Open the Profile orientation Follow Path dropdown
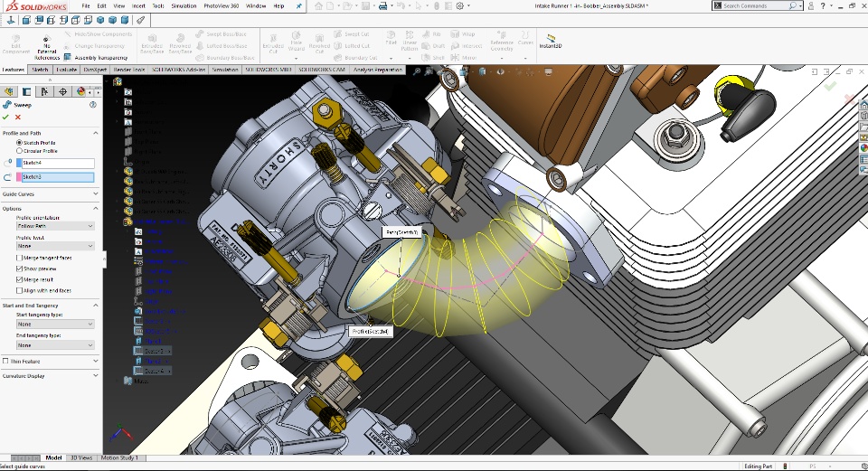This screenshot has height=471, width=868. coord(54,226)
